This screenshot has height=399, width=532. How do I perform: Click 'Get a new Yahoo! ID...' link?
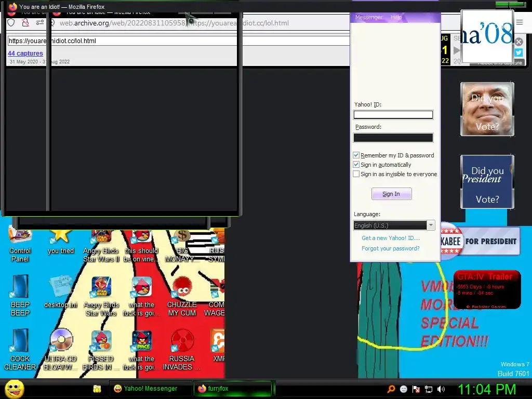click(391, 238)
